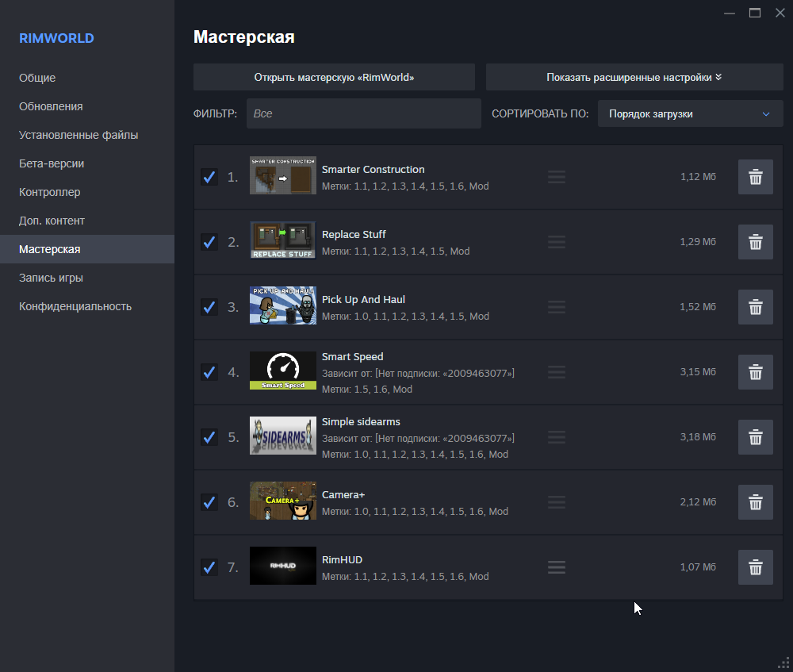Expand Показать расширенные настройки

[x=634, y=78]
